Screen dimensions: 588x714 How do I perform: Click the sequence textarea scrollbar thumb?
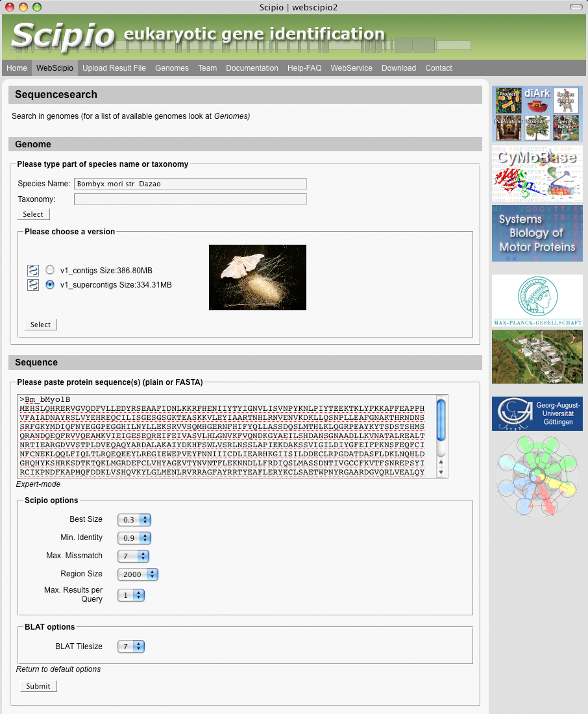441,420
